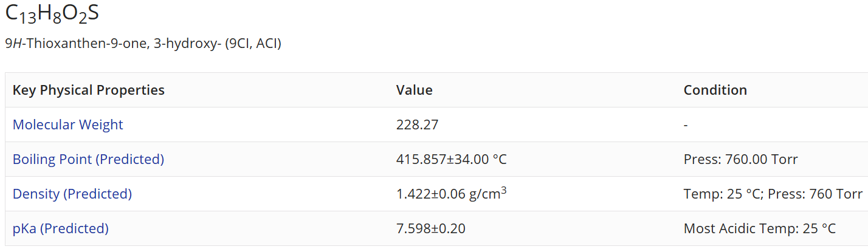Click the C13H8O2S formula heading
Screen dimensions: 868x249
click(x=52, y=15)
